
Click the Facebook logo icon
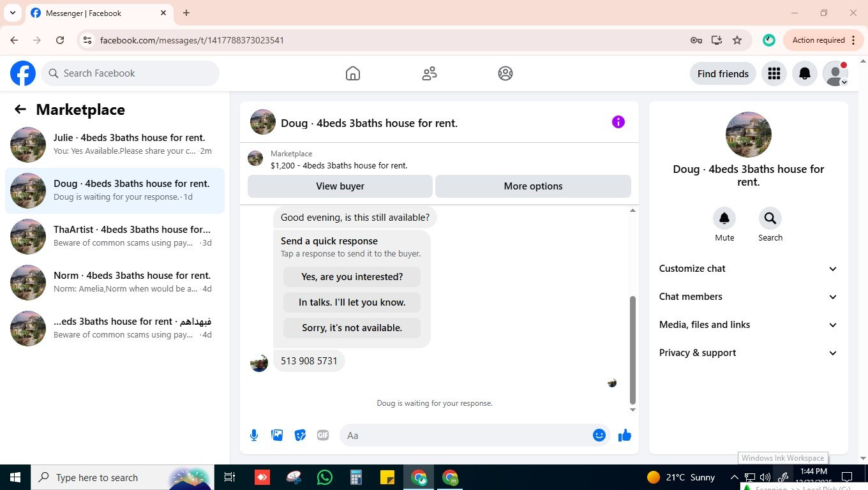(23, 73)
